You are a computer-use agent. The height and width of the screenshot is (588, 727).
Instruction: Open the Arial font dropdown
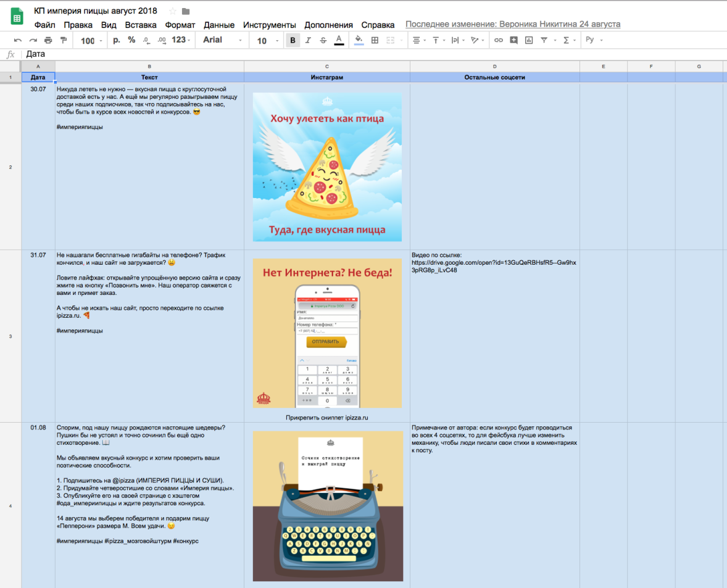[x=222, y=40]
